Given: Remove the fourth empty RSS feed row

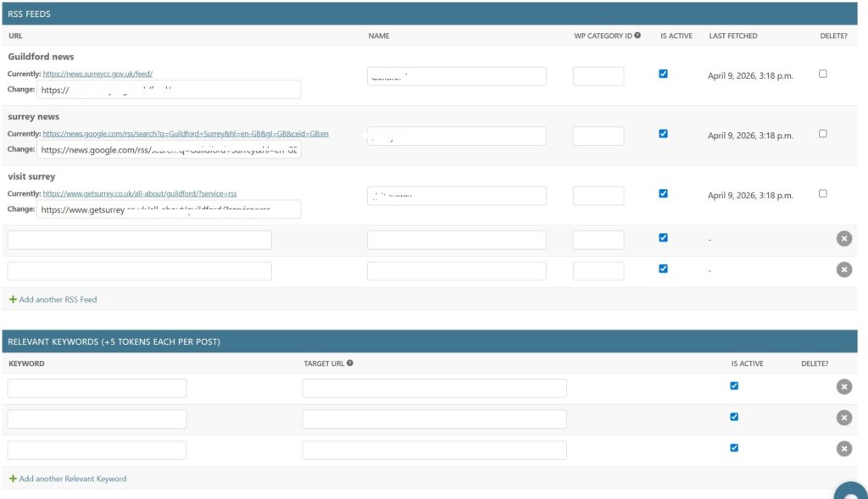Looking at the screenshot, I should click(x=844, y=238).
